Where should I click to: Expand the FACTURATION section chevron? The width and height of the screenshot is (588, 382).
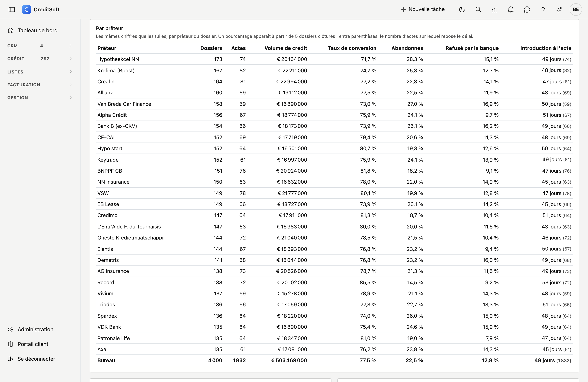(x=71, y=85)
